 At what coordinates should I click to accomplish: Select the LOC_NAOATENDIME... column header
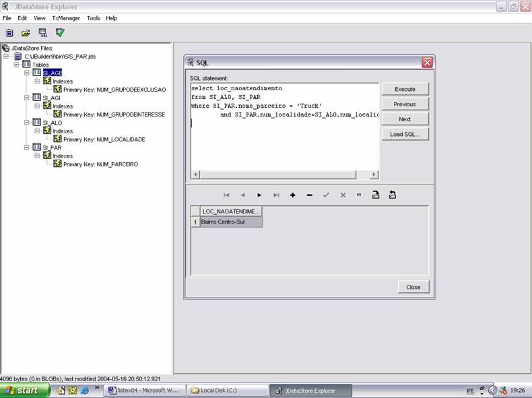pyautogui.click(x=231, y=211)
